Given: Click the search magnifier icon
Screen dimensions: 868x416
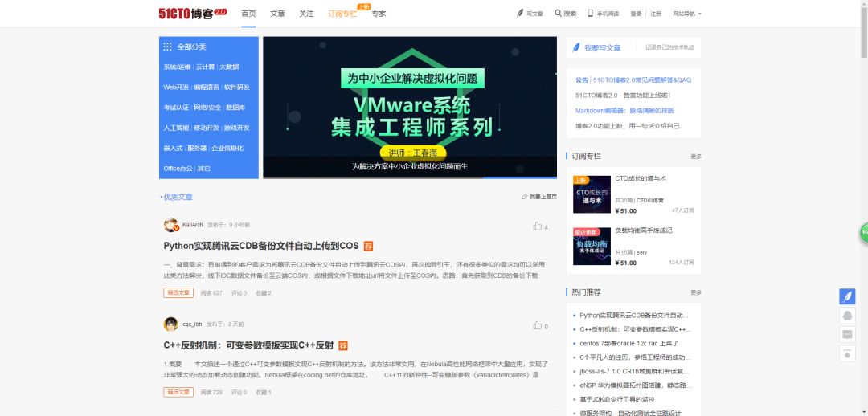Looking at the screenshot, I should point(558,14).
